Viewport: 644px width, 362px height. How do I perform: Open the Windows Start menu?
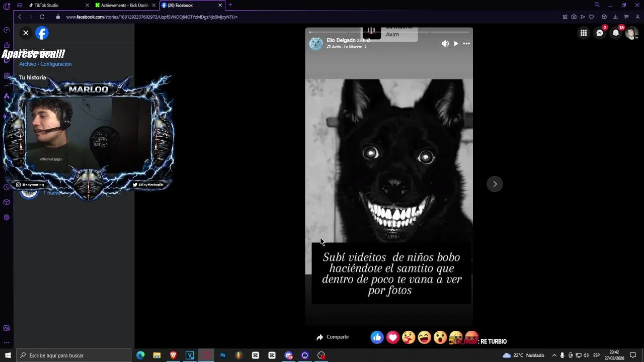[x=8, y=355]
